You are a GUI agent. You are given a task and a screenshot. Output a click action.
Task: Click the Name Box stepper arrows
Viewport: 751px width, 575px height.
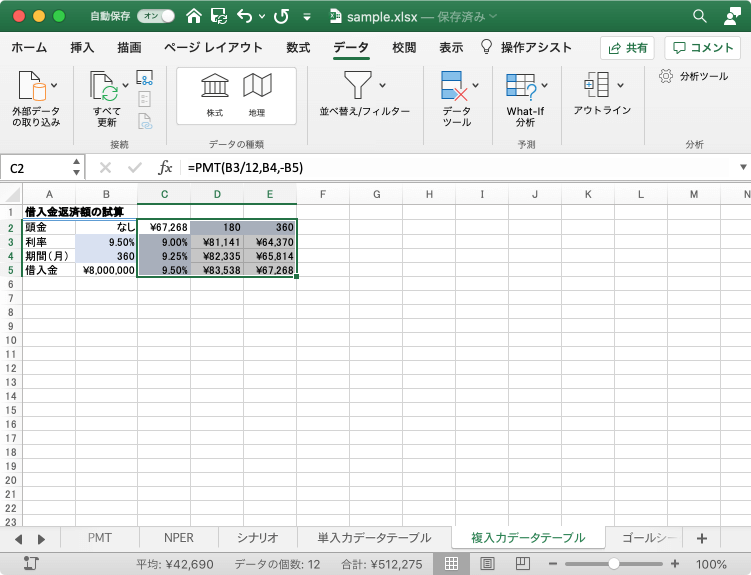[77, 167]
